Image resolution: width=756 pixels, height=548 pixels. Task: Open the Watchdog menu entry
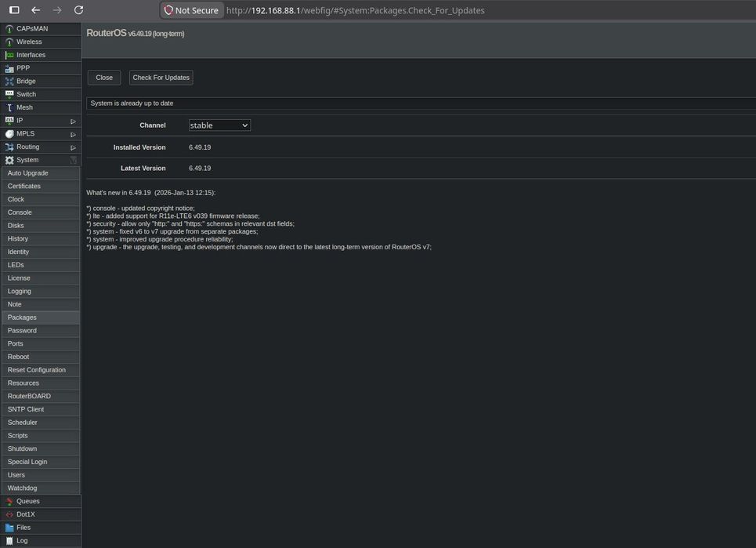point(41,488)
